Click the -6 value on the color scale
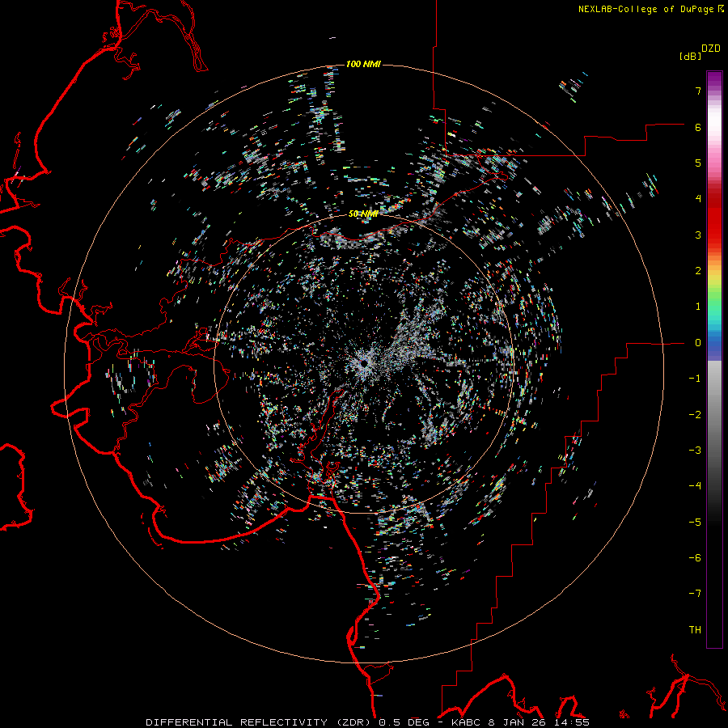 click(x=695, y=558)
